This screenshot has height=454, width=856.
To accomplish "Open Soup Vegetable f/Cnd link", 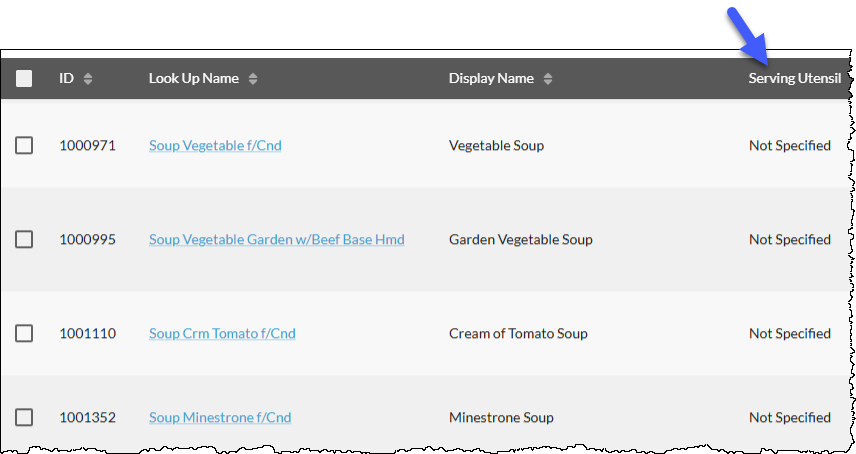I will [215, 146].
